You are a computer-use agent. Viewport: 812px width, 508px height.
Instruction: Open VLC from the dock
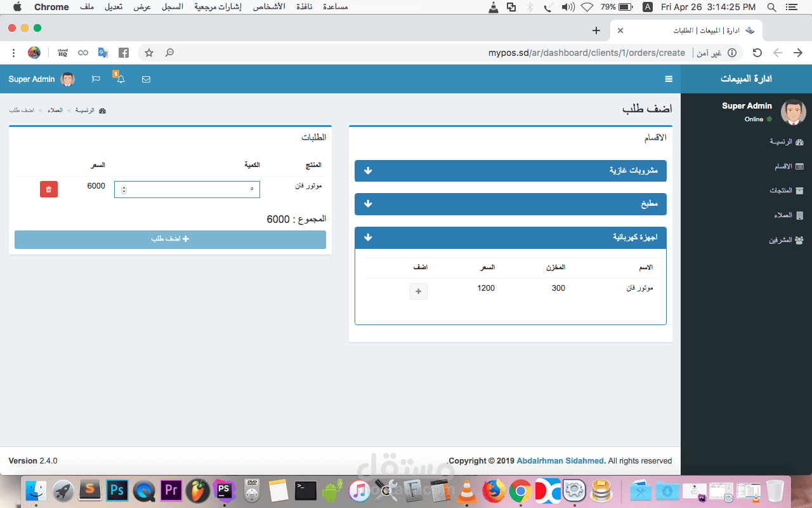468,491
